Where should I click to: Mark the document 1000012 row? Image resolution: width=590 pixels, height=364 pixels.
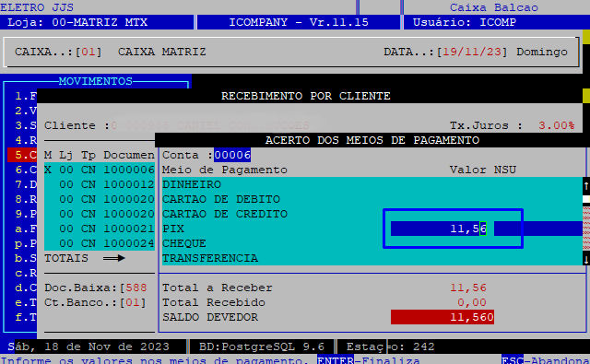click(x=100, y=184)
